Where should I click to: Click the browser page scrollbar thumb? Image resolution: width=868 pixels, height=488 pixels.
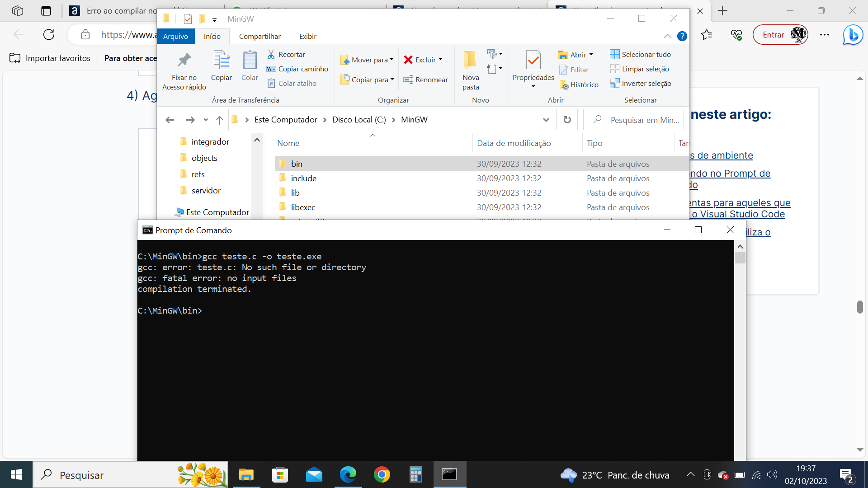[860, 307]
